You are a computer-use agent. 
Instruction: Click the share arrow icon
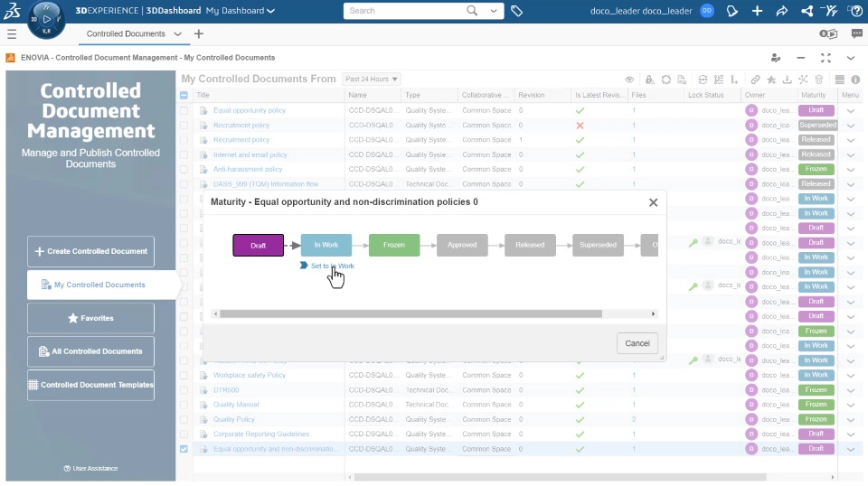point(781,11)
